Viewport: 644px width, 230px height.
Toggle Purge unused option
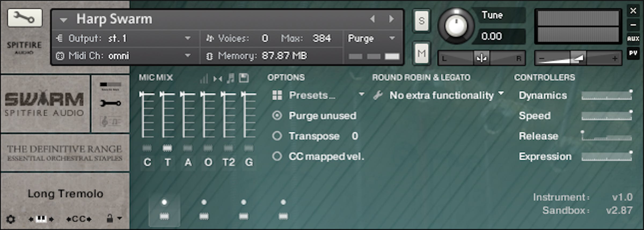coord(277,116)
